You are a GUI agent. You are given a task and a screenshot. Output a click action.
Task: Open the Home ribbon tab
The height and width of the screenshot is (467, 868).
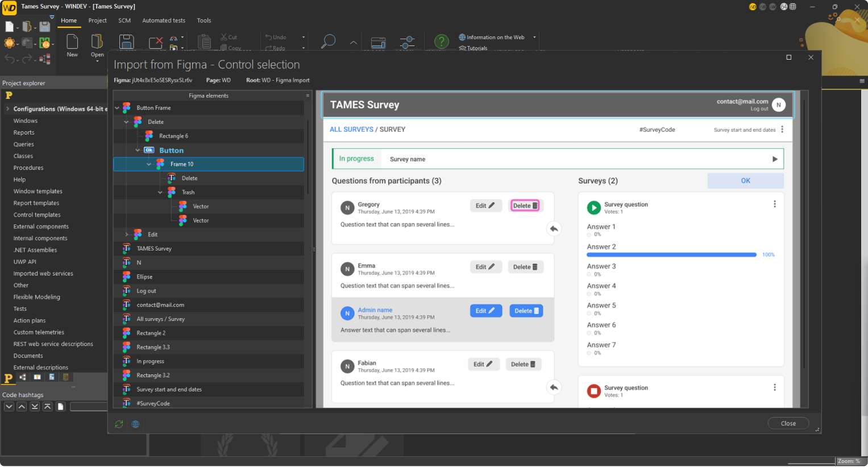(69, 20)
